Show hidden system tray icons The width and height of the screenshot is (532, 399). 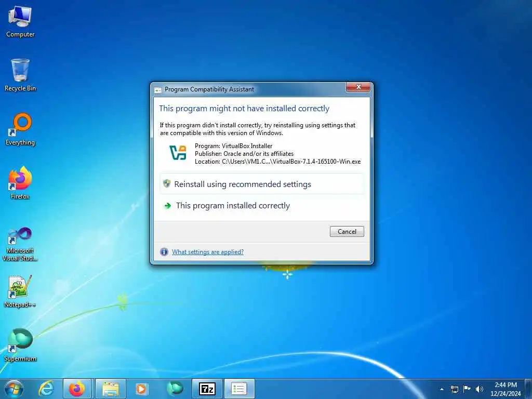click(442, 389)
